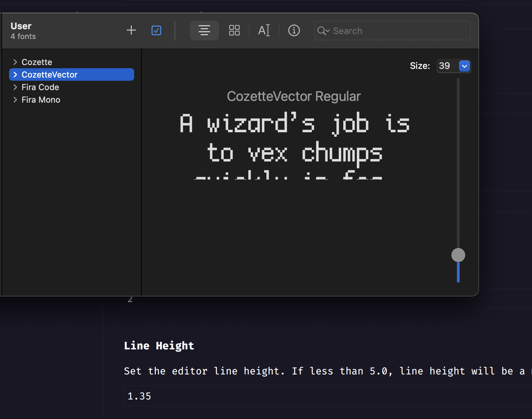Select the Sample text view icon
Screen dimensions: 532x419
click(204, 30)
